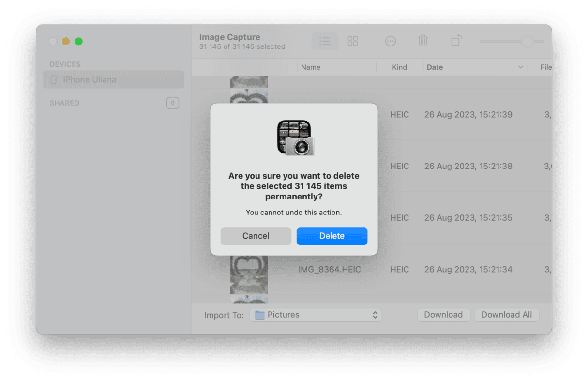Click the Shared count badge
Screen dimensions: 588x382
(172, 103)
